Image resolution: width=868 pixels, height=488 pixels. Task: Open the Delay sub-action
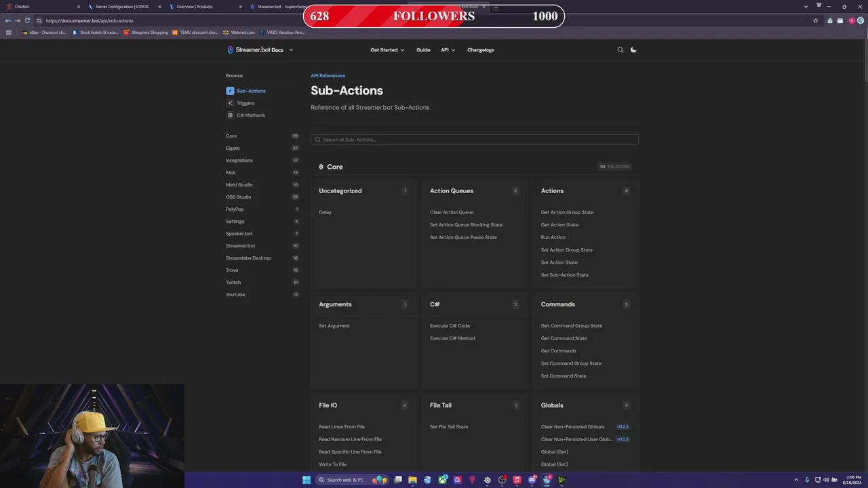(x=325, y=212)
